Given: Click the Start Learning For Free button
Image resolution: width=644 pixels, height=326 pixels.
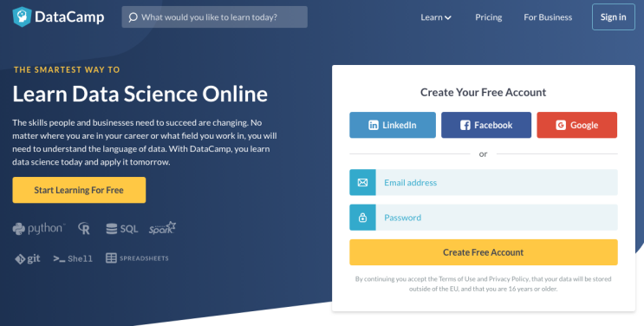Looking at the screenshot, I should coord(79,190).
